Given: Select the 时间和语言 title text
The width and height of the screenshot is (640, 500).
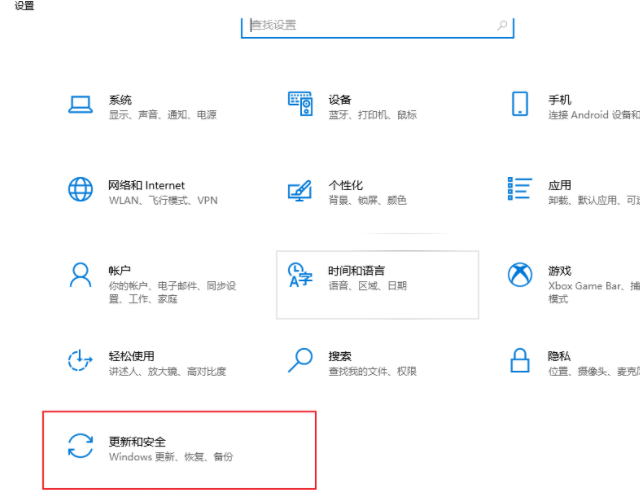Looking at the screenshot, I should click(x=356, y=271).
